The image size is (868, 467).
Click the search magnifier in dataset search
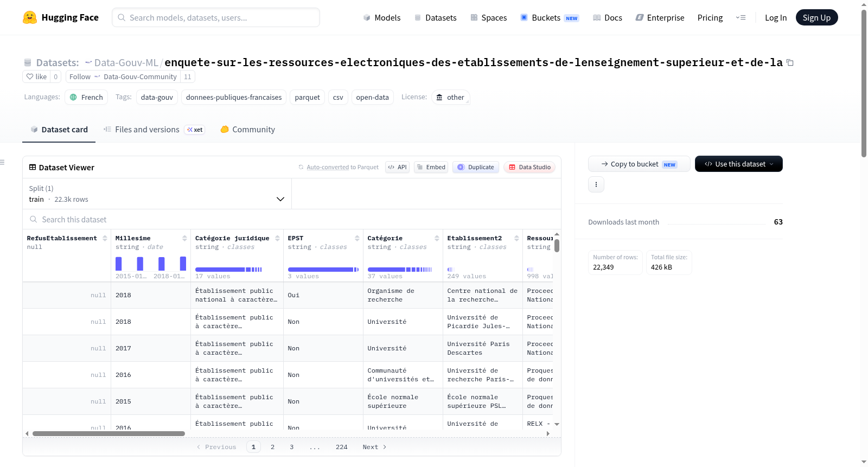pyautogui.click(x=34, y=220)
